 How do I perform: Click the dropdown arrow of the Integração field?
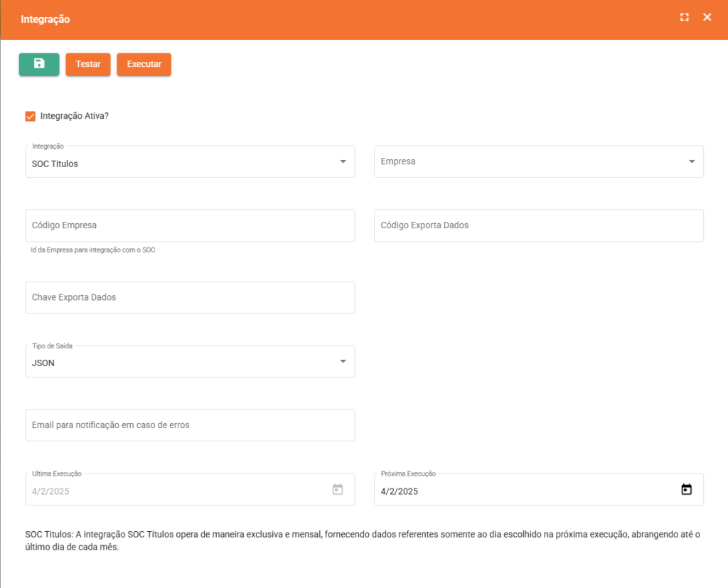click(x=343, y=161)
